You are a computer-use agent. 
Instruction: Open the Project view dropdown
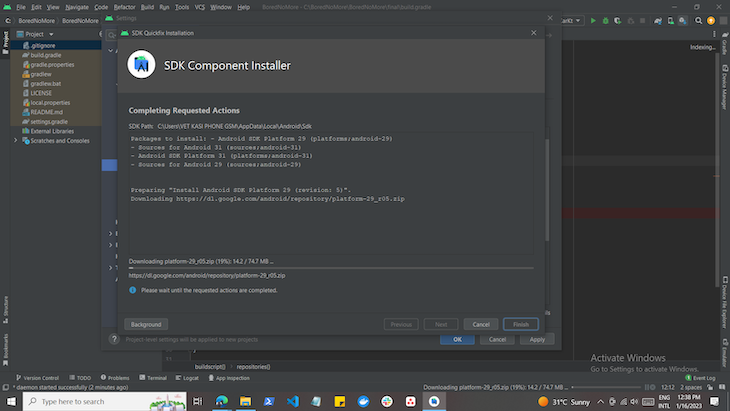tap(51, 34)
